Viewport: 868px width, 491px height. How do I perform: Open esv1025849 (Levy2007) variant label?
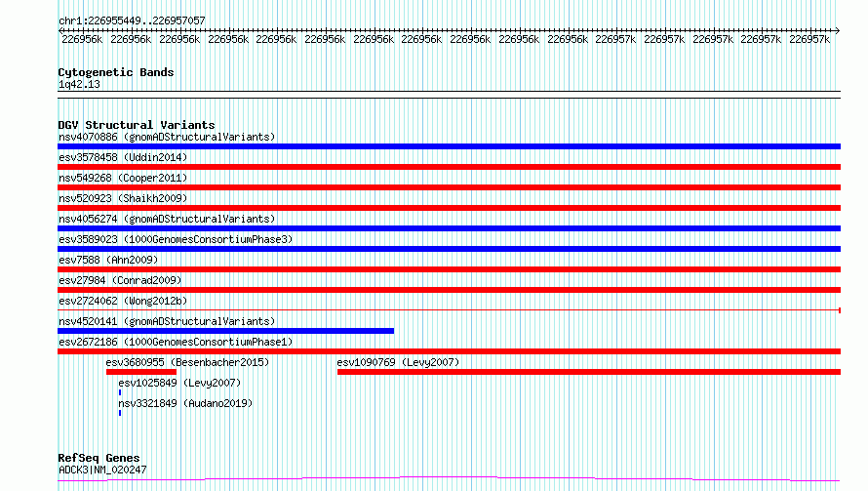pos(179,383)
